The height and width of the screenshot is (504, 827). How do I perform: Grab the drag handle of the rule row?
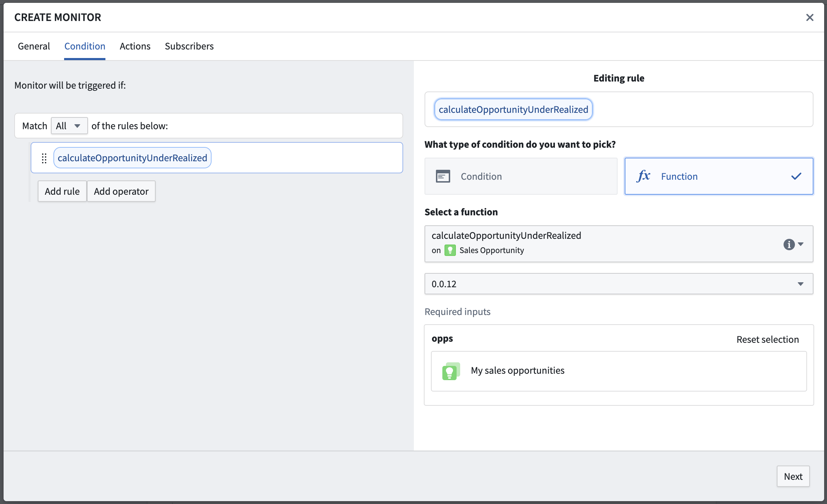coord(44,158)
